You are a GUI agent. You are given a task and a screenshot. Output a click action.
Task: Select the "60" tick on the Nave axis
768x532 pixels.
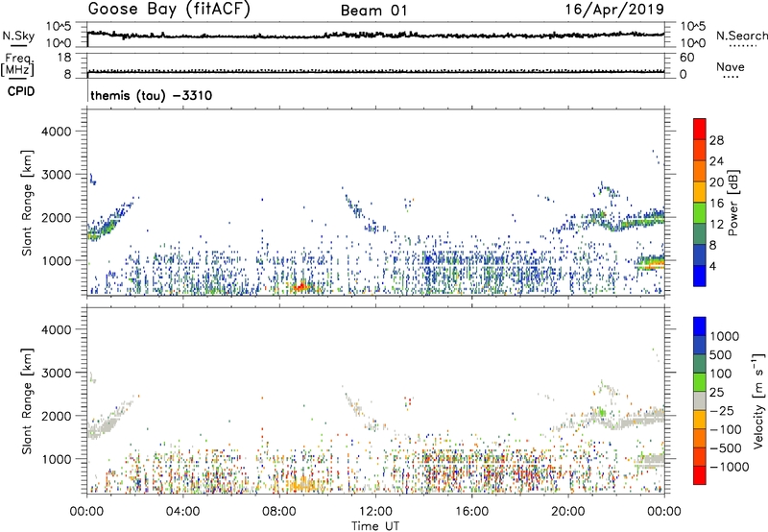point(686,58)
